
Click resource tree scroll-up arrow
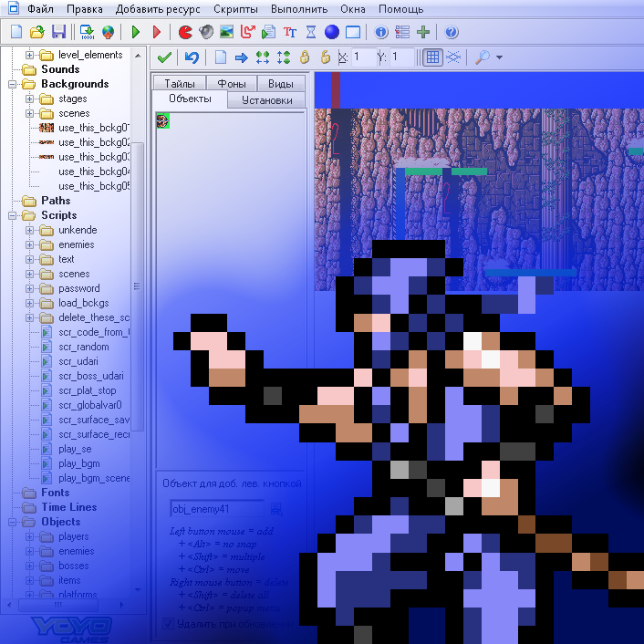[138, 55]
